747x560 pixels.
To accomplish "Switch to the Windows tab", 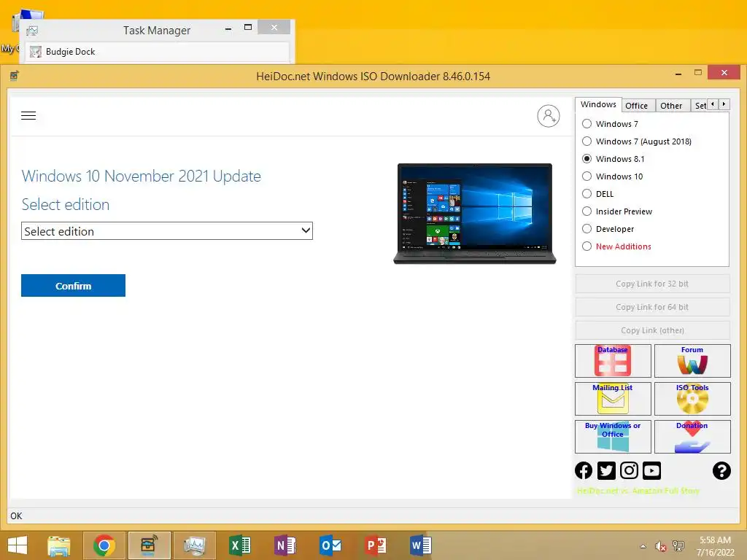I will click(x=598, y=105).
